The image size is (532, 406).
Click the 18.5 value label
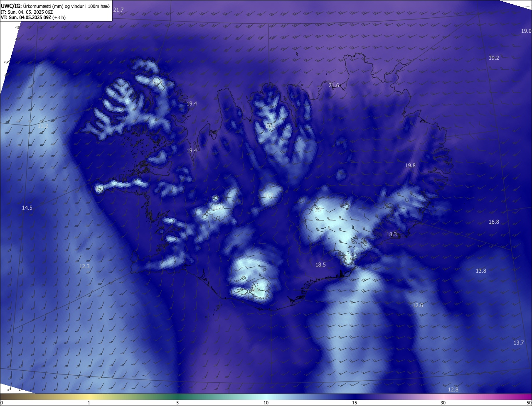point(320,265)
